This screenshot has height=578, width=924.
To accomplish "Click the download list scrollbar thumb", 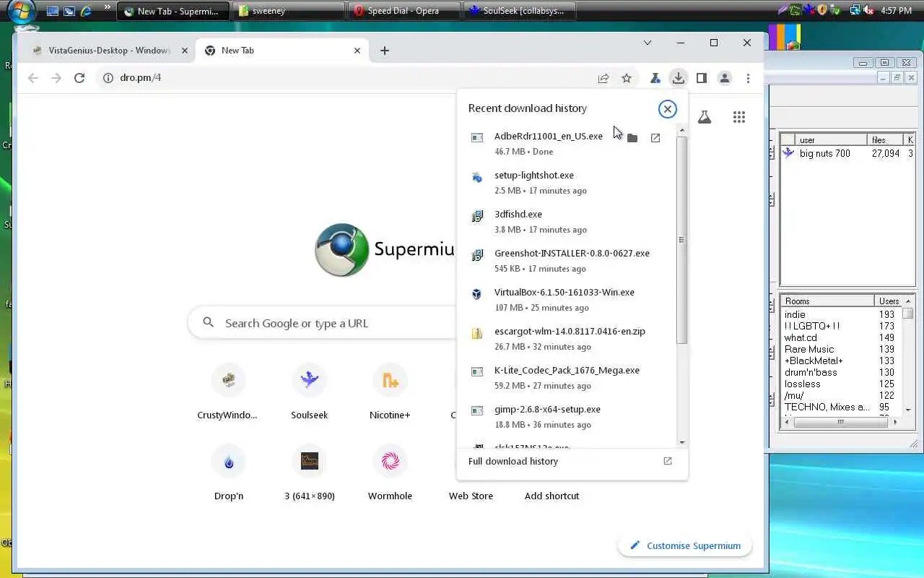I will click(681, 240).
